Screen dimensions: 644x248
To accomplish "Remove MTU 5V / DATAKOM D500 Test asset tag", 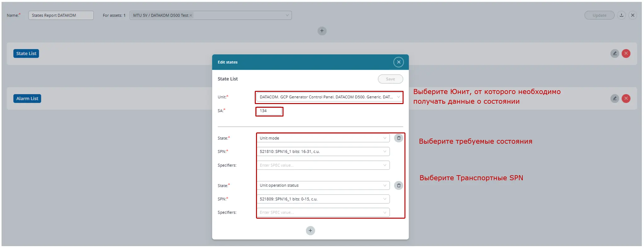I will [191, 15].
